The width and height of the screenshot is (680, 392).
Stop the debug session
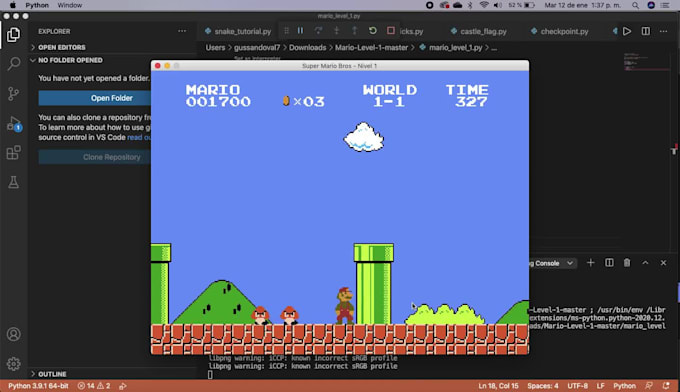click(x=391, y=31)
